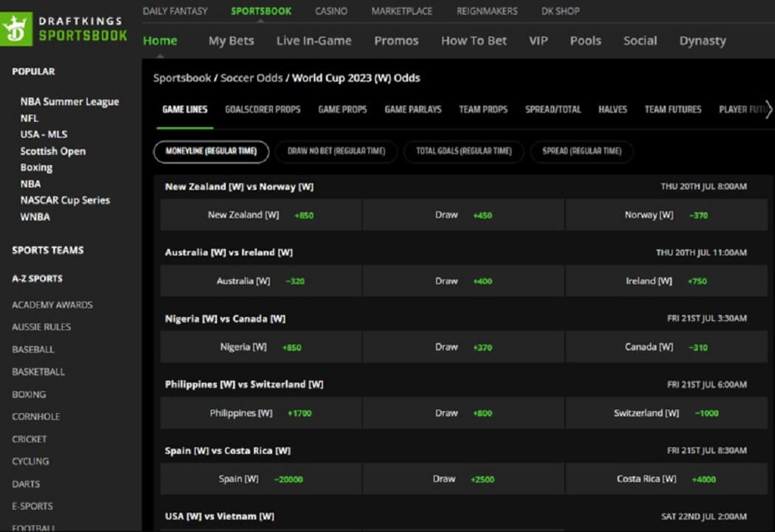Bet on Canada [W] at -310

point(666,348)
